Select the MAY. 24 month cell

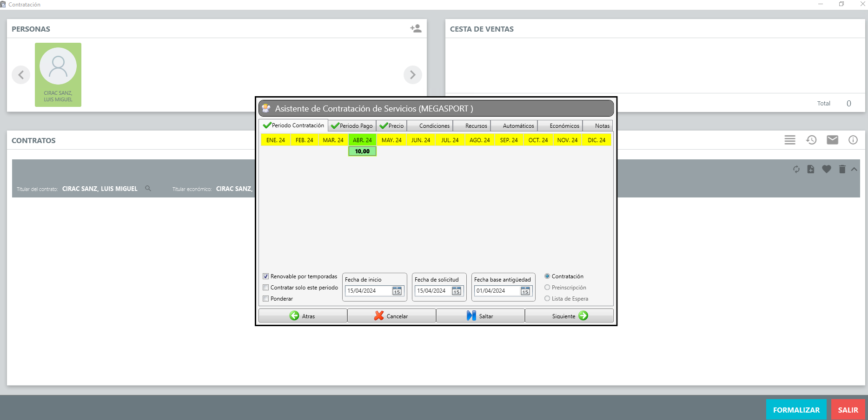coord(391,140)
